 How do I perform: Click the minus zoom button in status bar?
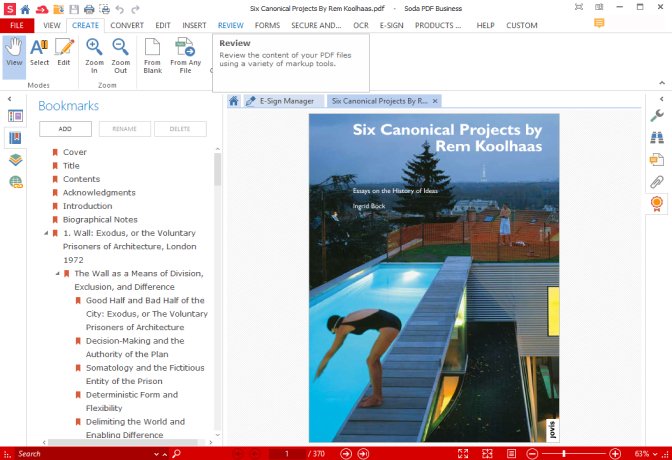pyautogui.click(x=532, y=454)
